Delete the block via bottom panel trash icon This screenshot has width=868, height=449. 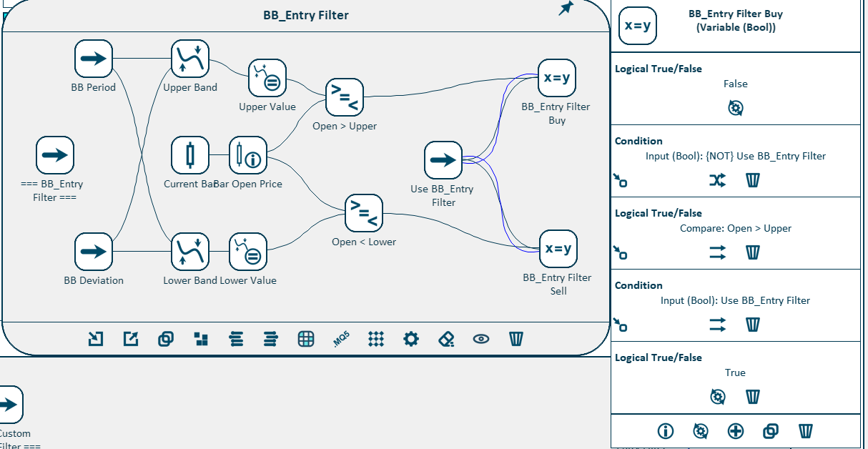tap(806, 431)
